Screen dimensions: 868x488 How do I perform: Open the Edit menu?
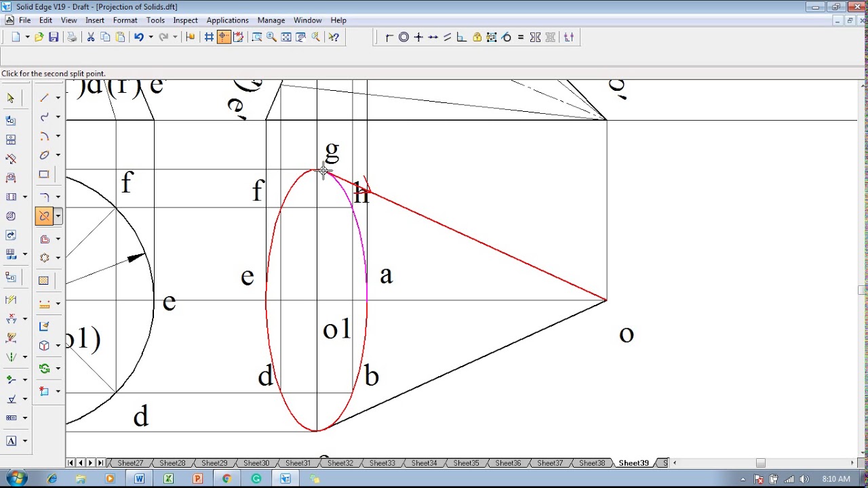[x=45, y=20]
